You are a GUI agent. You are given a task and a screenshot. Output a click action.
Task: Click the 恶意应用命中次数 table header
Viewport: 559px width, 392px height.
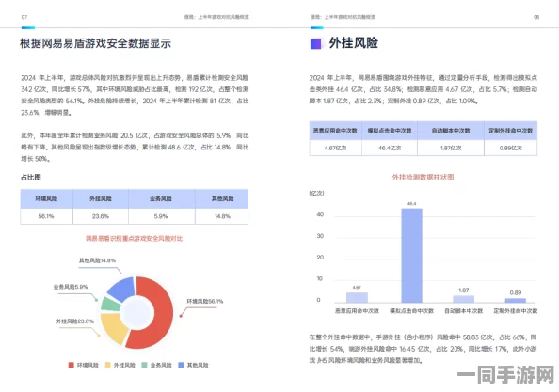pos(335,131)
